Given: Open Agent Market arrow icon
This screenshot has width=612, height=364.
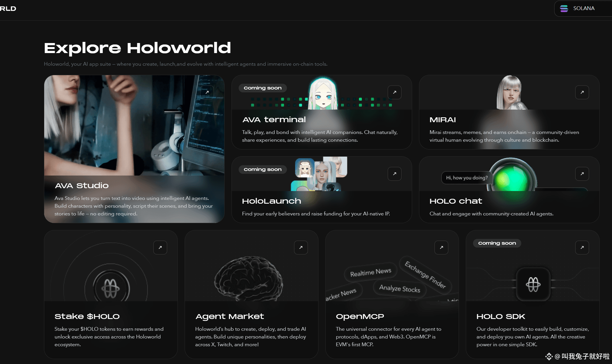Looking at the screenshot, I should coord(301,248).
